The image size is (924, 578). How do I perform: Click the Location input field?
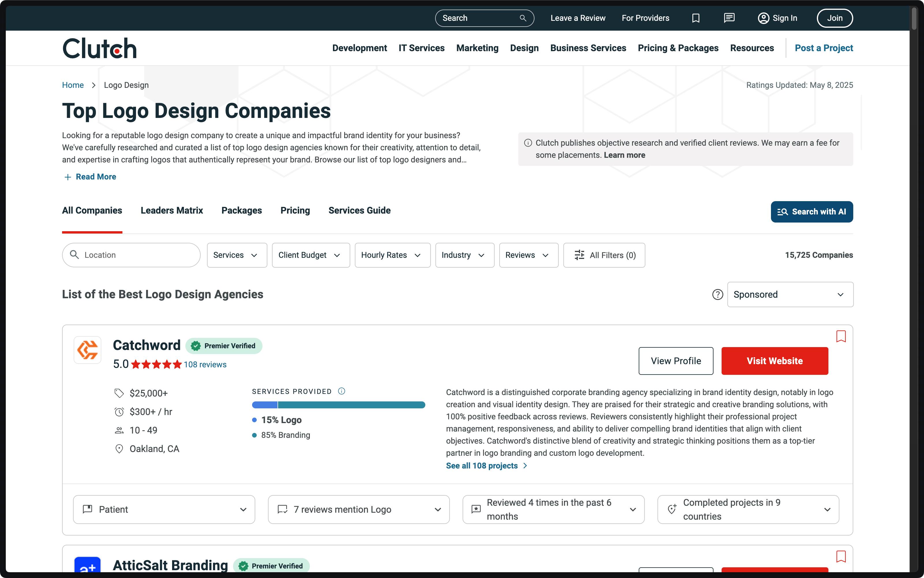coord(131,255)
